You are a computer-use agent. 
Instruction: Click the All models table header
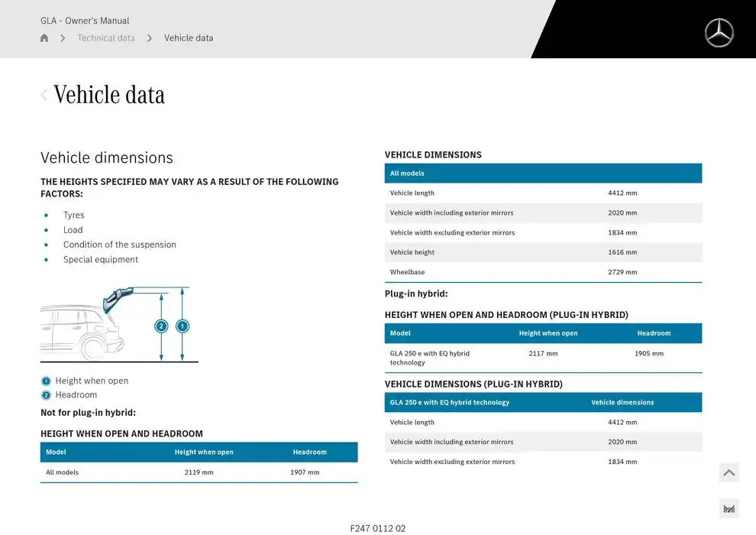tap(543, 173)
